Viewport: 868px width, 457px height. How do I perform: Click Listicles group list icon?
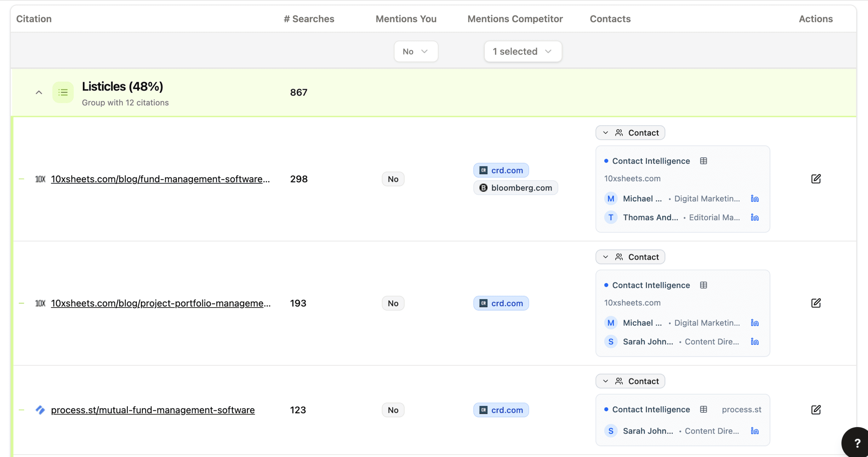tap(63, 92)
